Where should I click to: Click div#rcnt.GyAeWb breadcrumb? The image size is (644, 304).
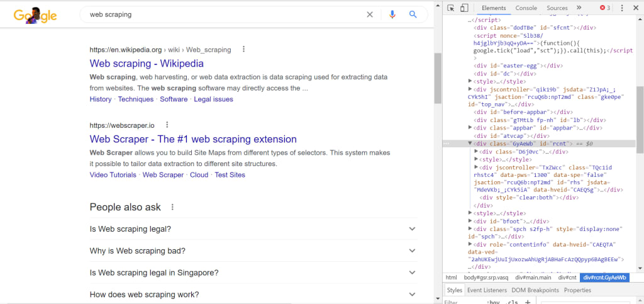tap(604, 278)
